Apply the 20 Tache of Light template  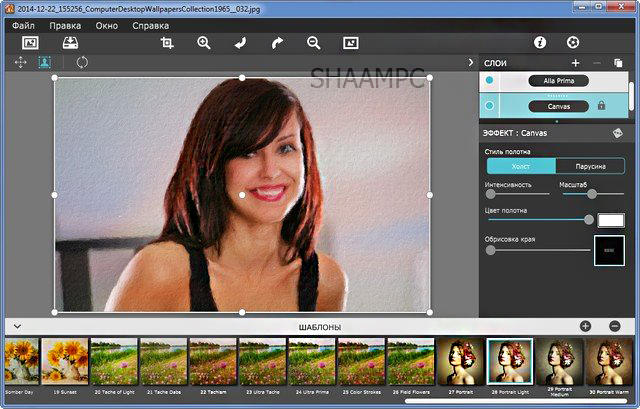click(x=114, y=362)
